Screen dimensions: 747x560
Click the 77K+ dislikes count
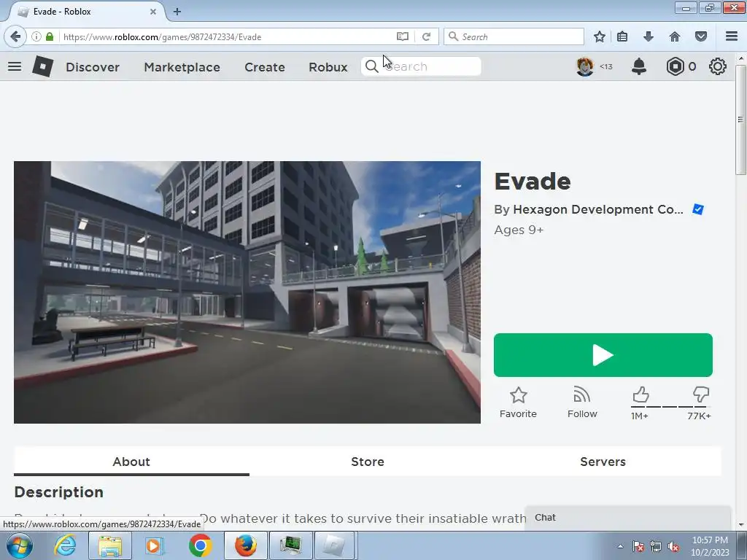click(x=699, y=416)
